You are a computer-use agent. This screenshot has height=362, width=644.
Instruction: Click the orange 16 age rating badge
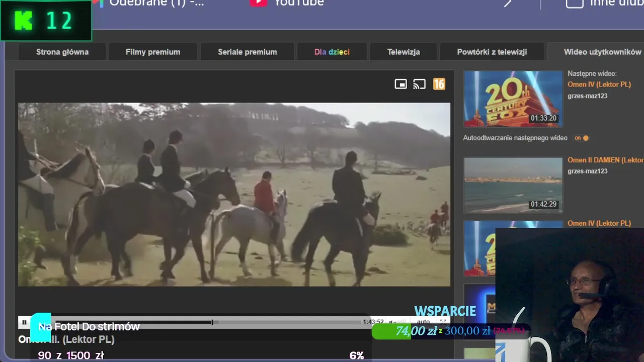[x=439, y=84]
